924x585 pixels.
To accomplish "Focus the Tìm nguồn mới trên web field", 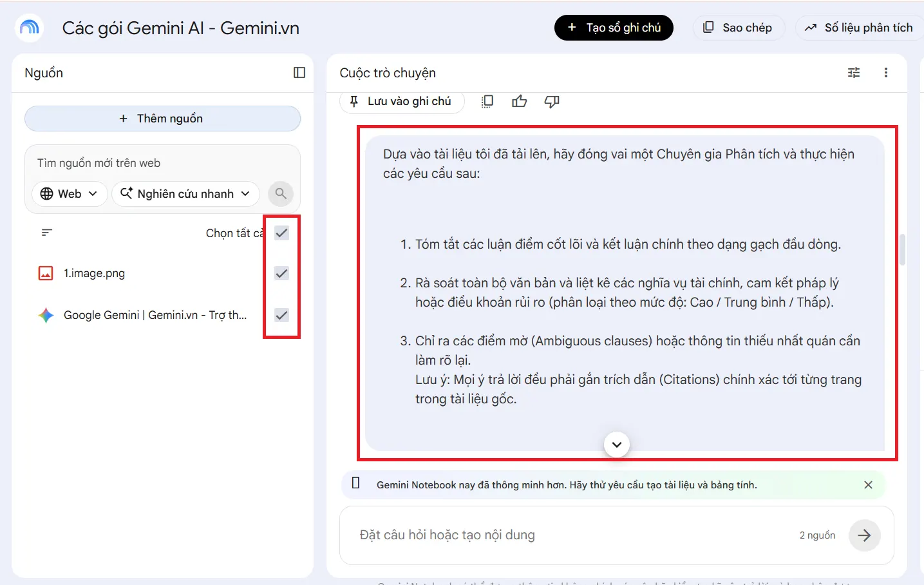I will (x=162, y=163).
